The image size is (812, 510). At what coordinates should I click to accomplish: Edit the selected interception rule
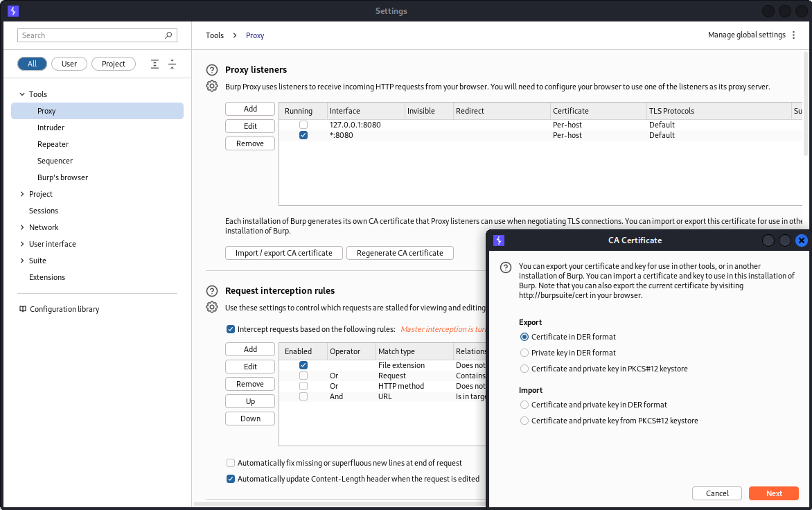(x=250, y=366)
